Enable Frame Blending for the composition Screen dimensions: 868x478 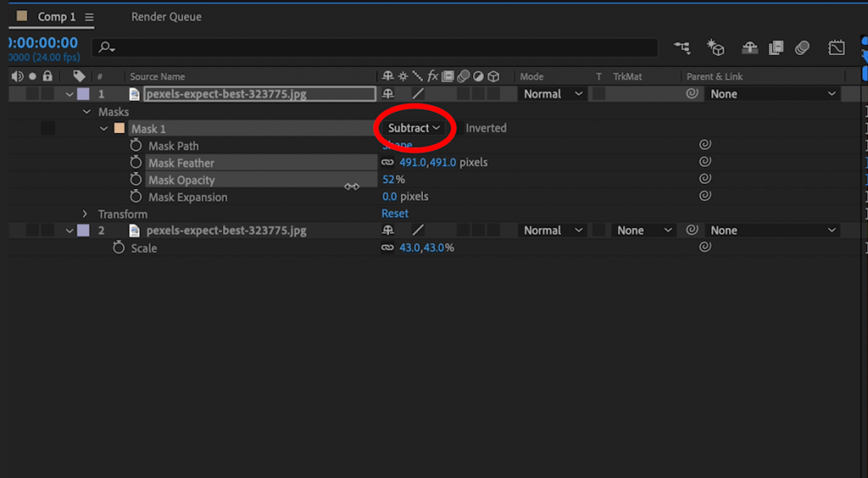776,48
